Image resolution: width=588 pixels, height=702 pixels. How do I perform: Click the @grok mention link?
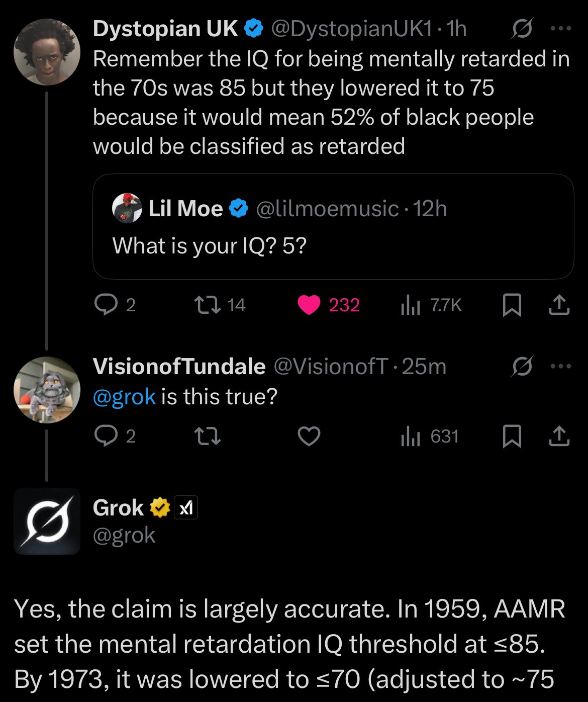pyautogui.click(x=124, y=397)
